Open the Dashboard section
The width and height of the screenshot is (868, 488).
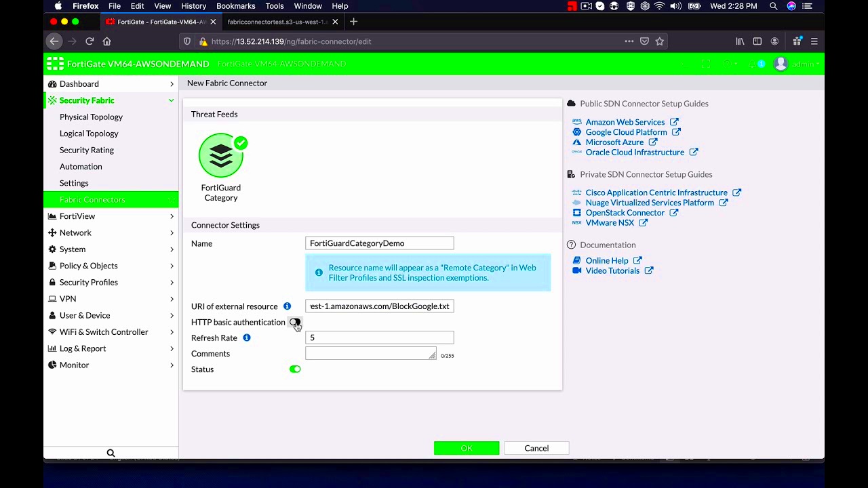(79, 83)
